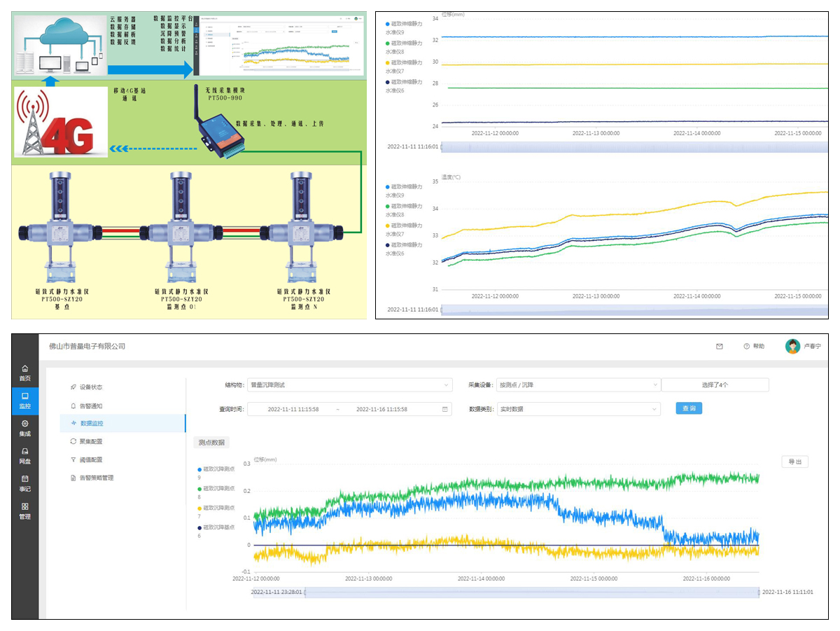Screen dimensions: 840x631
Task: Click the 导出 export button
Action: [794, 462]
